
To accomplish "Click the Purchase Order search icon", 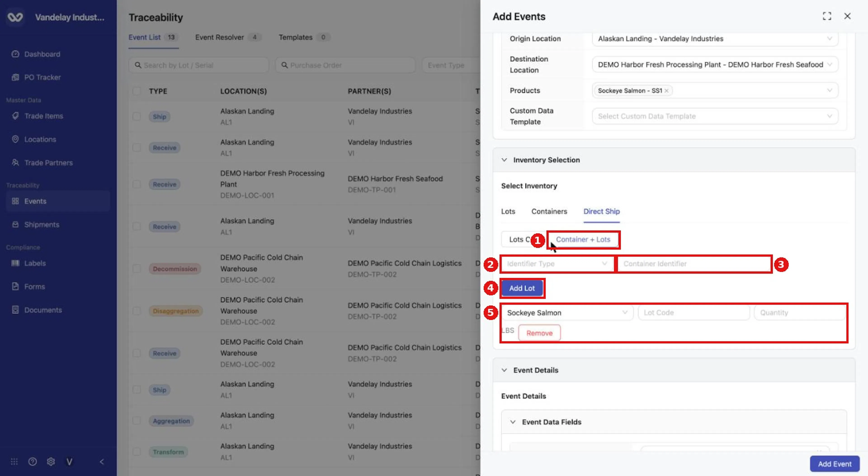I will (x=284, y=65).
